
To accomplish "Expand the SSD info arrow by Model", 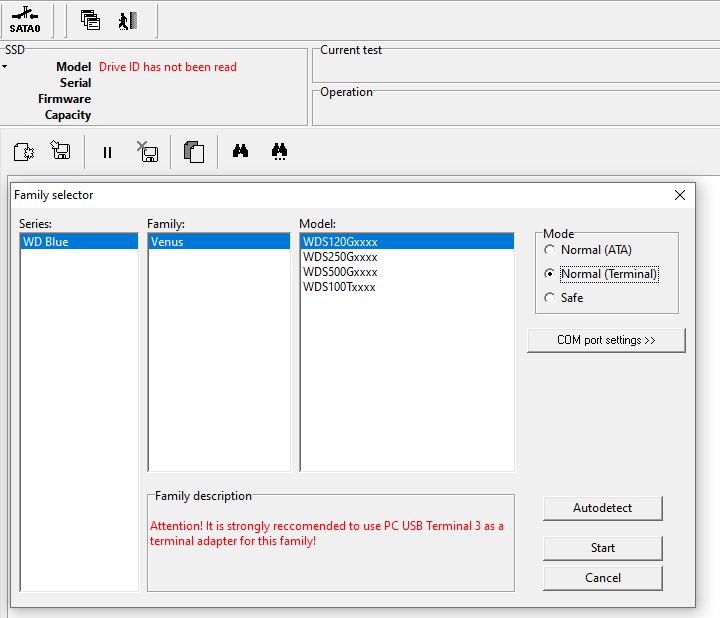I will tap(4, 67).
